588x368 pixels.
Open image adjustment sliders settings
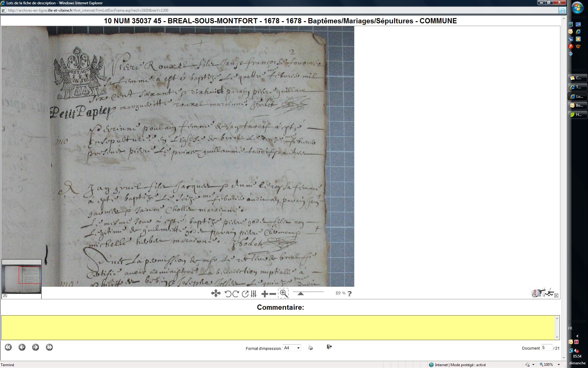pyautogui.click(x=254, y=294)
